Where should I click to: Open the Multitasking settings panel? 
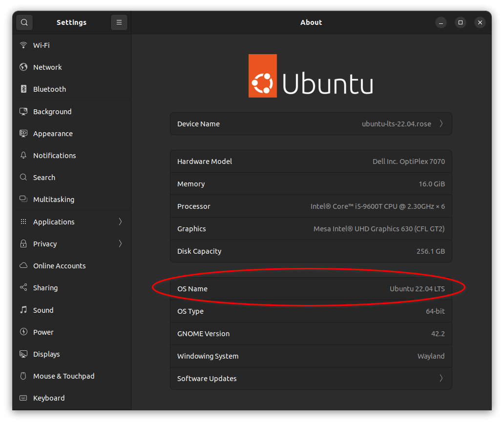[53, 199]
